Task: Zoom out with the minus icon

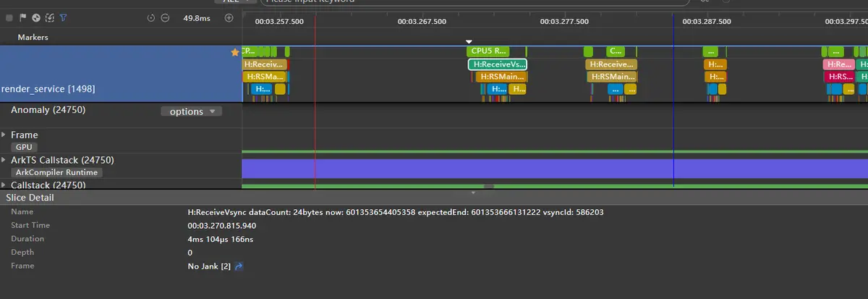Action: (x=165, y=18)
